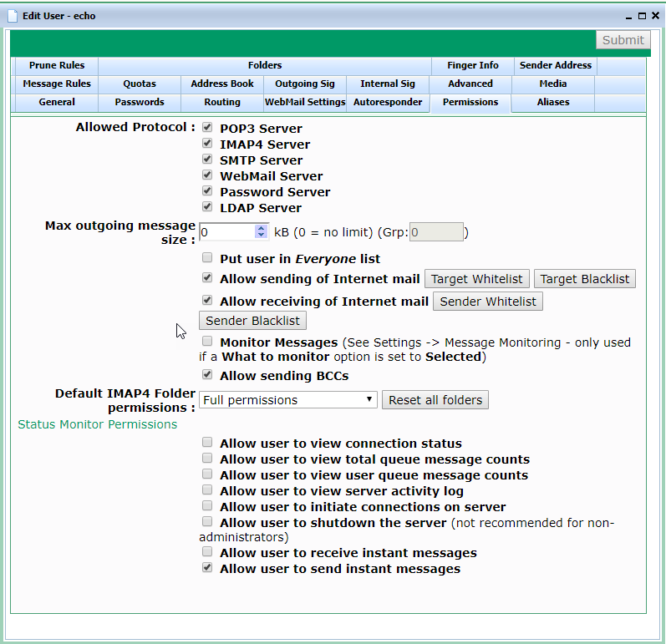Disable the SMTP Server protocol
The width and height of the screenshot is (666, 644).
pyautogui.click(x=207, y=159)
